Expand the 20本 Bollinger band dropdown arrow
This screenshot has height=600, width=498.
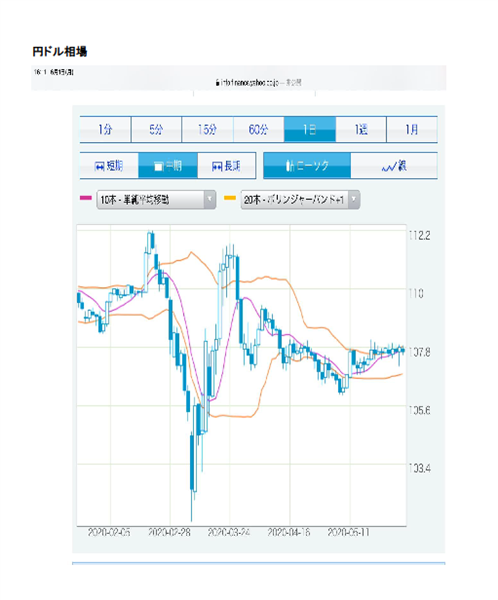tap(354, 199)
